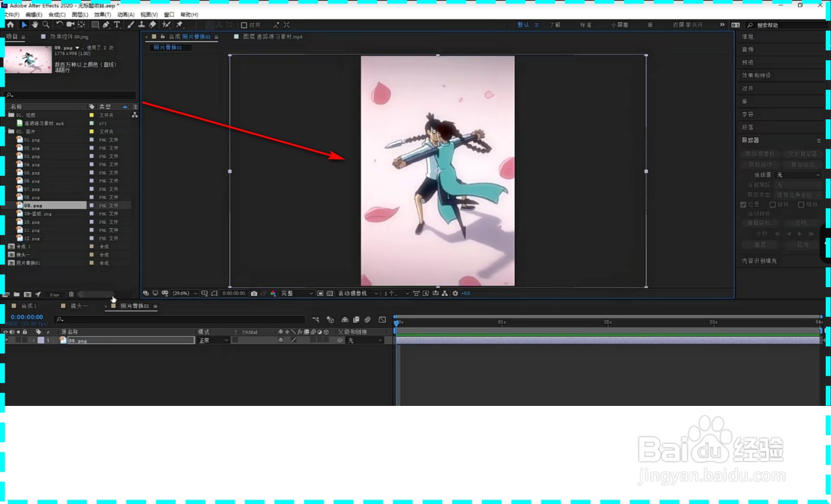This screenshot has height=504, width=831.
Task: Open the parent link 无 dropdown for layer
Action: coord(366,340)
